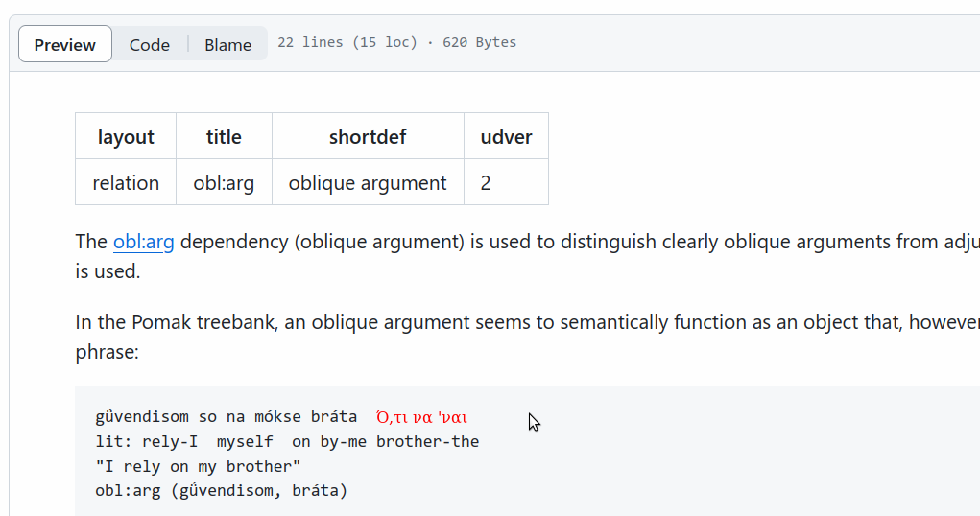The width and height of the screenshot is (980, 516).
Task: Click the "shortdef" table header
Action: coord(368,136)
